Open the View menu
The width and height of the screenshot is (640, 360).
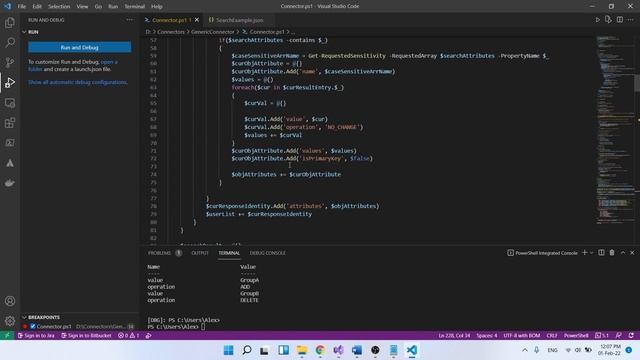pos(82,7)
